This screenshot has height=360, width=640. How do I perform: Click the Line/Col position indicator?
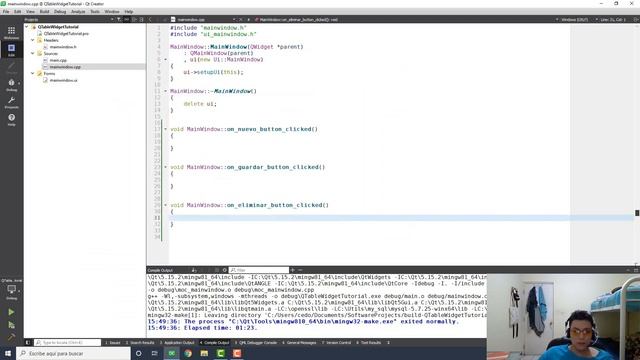click(x=612, y=19)
